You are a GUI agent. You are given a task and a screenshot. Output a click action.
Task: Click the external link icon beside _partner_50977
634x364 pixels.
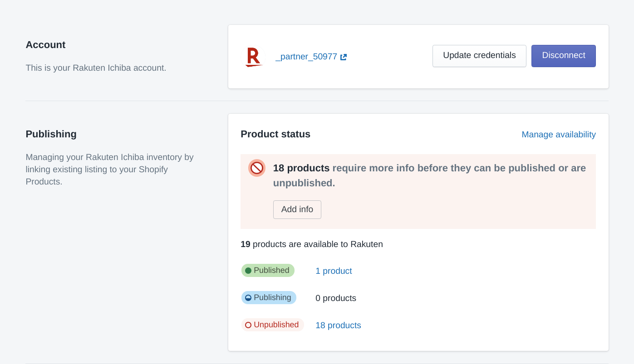pyautogui.click(x=344, y=57)
